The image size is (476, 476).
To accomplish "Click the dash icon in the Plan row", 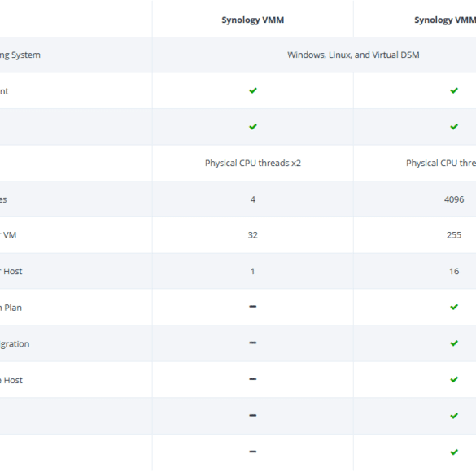I will [252, 307].
